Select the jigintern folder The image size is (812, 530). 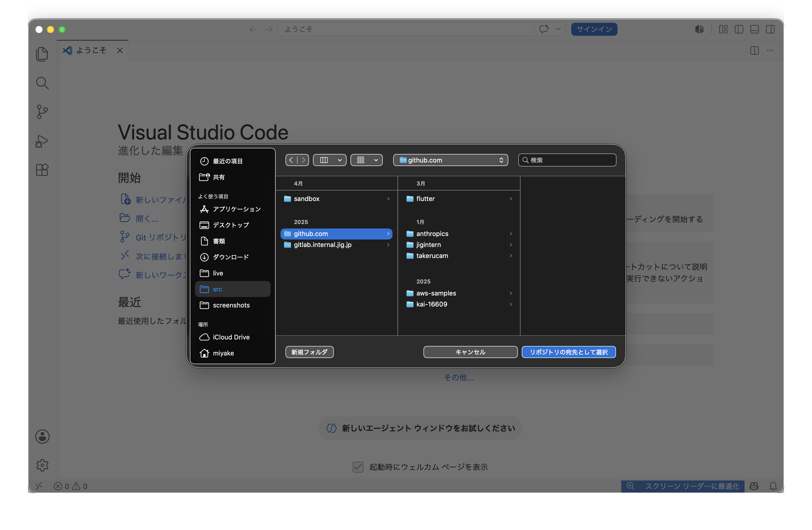459,245
